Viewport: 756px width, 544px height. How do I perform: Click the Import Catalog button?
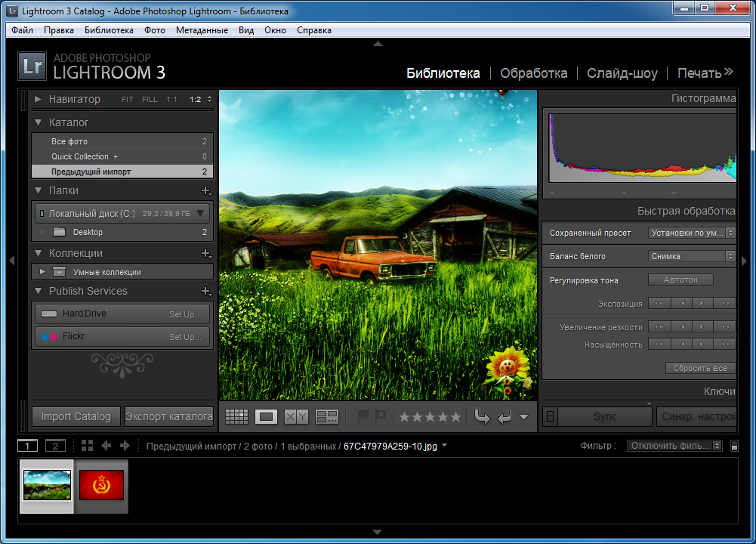point(76,416)
